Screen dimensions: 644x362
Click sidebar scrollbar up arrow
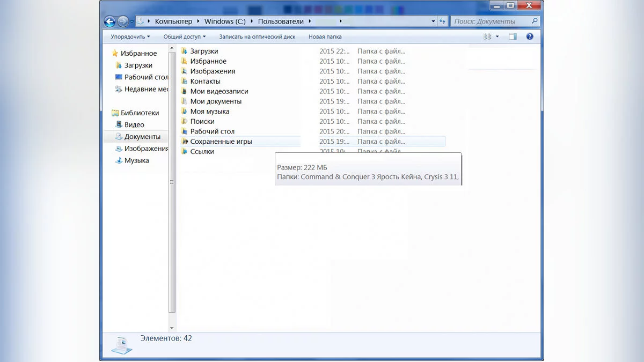tap(172, 48)
